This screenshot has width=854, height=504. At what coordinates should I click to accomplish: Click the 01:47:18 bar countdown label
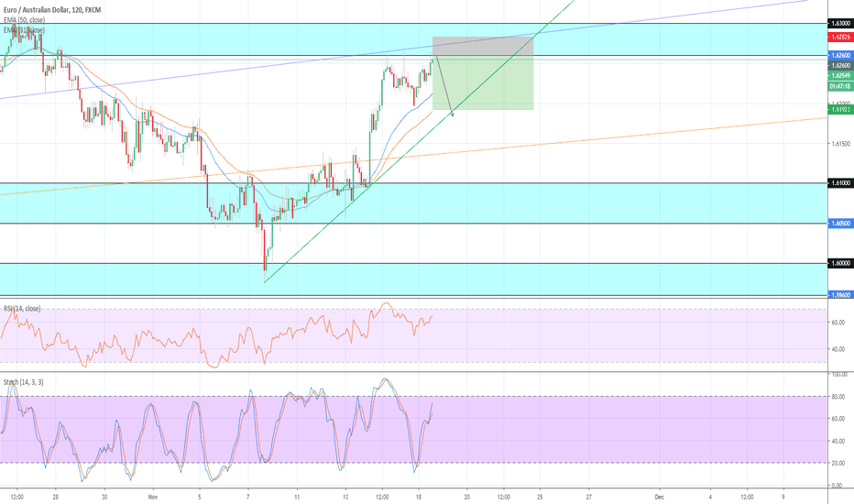[838, 85]
